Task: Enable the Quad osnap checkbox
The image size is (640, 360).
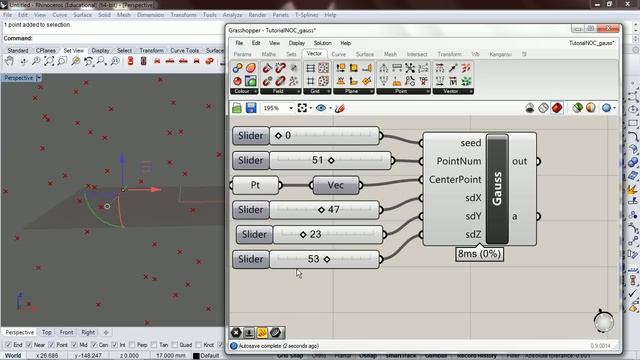Action: tap(175, 345)
